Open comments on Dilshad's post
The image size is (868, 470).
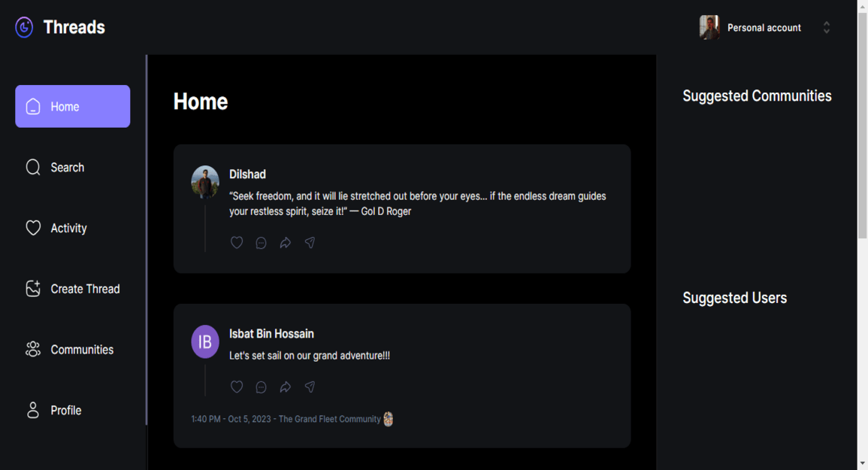[261, 242]
